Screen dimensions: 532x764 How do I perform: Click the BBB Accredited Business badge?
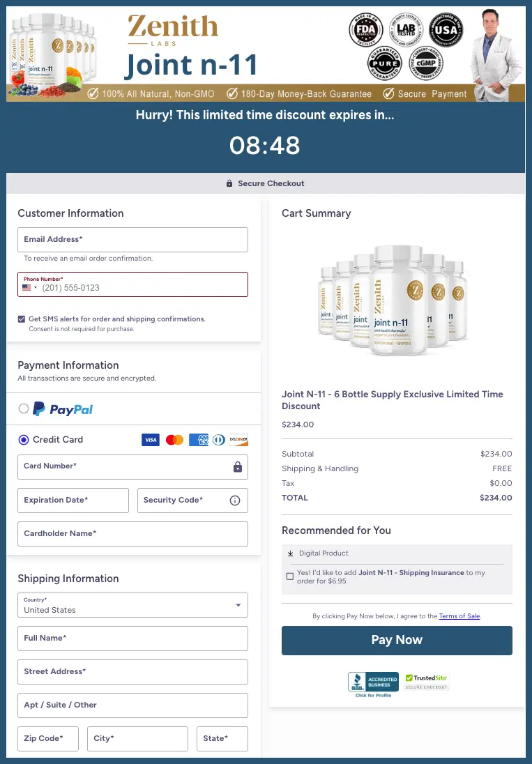point(372,681)
